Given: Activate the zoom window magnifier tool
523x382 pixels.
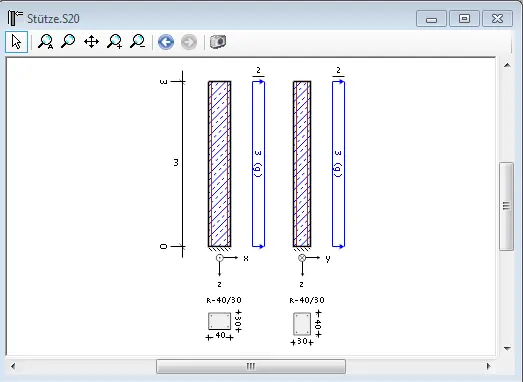Looking at the screenshot, I should tap(68, 42).
